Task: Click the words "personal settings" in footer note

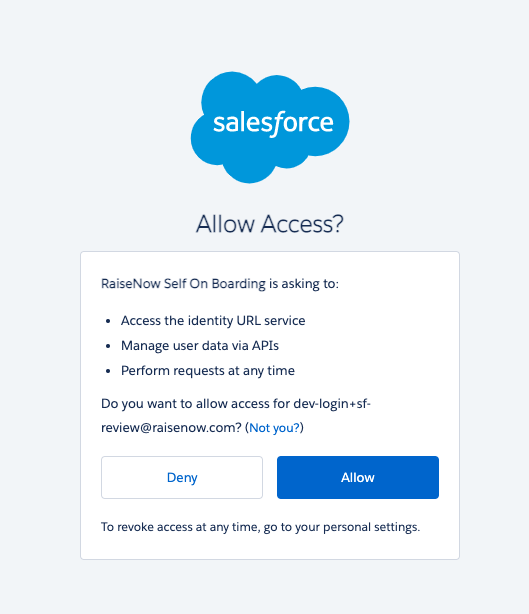Action: point(370,527)
